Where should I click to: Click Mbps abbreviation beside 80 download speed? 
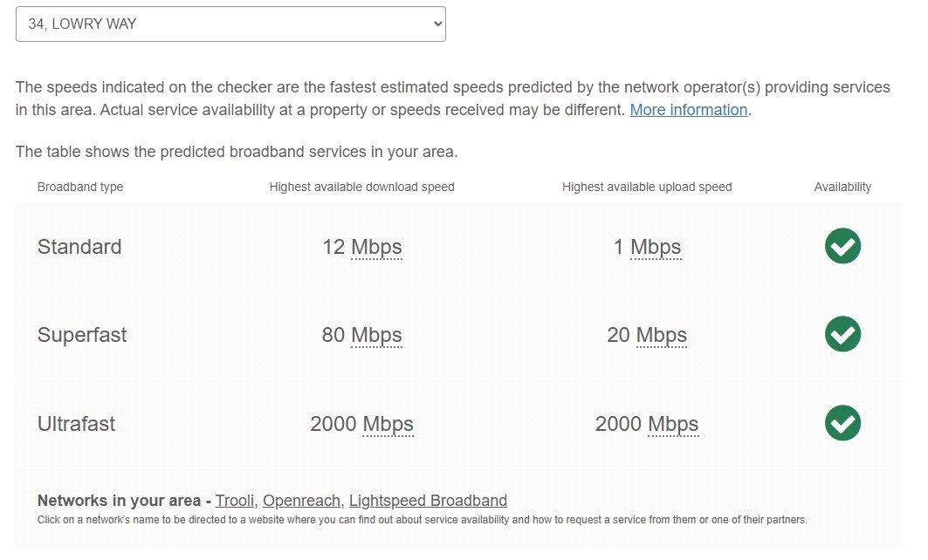[x=376, y=335]
